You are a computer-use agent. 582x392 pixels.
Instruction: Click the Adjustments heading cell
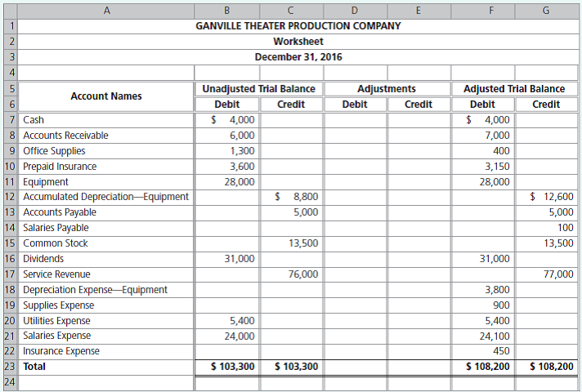click(x=387, y=89)
